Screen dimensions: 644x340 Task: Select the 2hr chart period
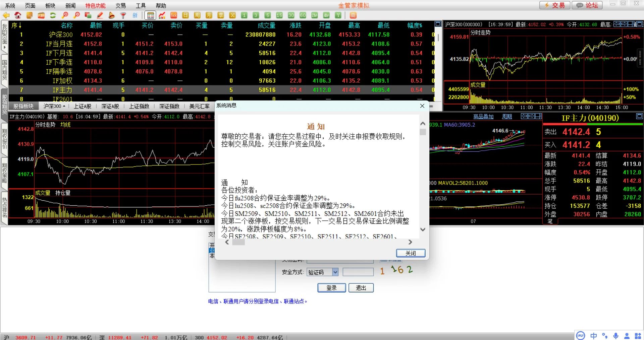click(315, 15)
